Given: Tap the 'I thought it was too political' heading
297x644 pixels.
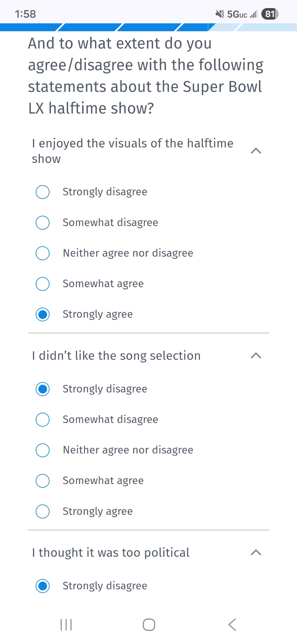Looking at the screenshot, I should 111,553.
